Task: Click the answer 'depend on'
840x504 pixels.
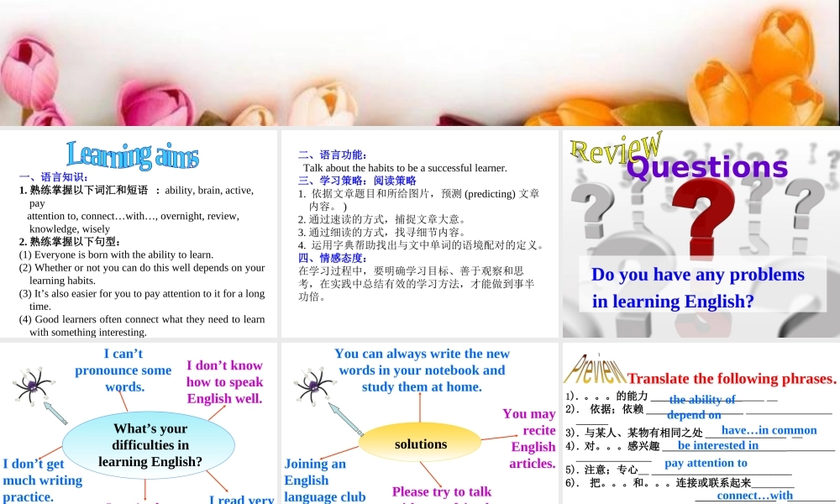Action: (x=694, y=415)
